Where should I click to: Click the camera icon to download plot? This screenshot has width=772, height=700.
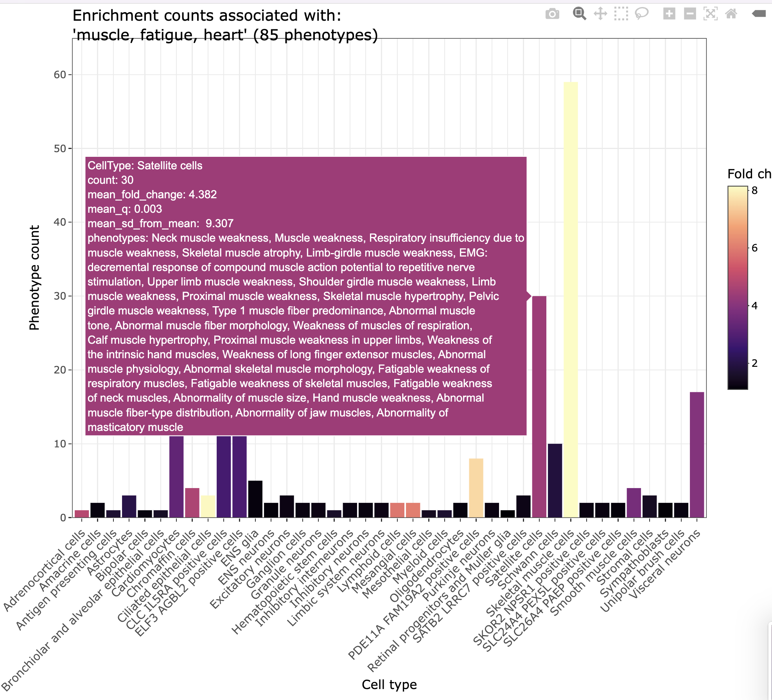click(x=552, y=14)
